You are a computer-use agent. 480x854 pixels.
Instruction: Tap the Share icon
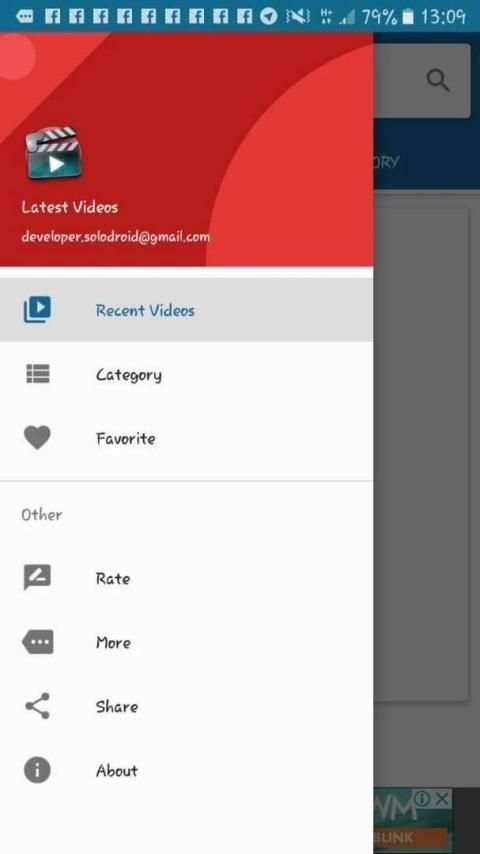(x=37, y=706)
